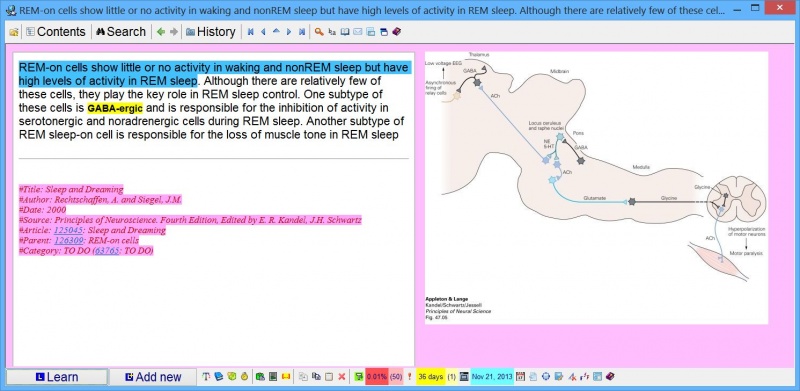Viewport: 800px width, 391px height.
Task: Click the red calendar icon after the date
Action: (520, 377)
